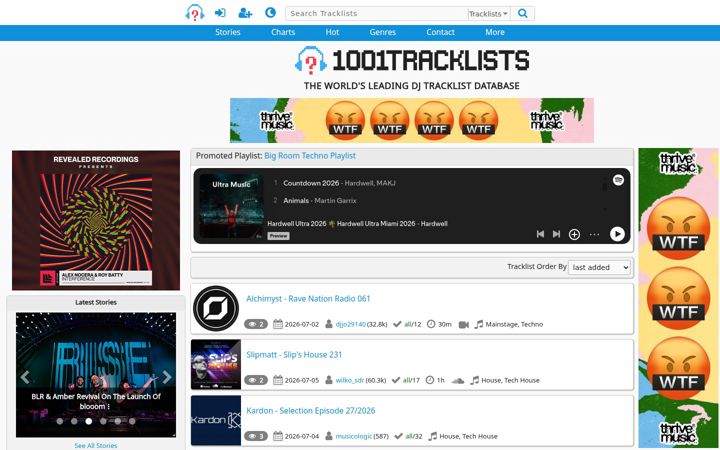Click the thrive music WTF sidebar ad
The width and height of the screenshot is (720, 450).
[x=678, y=298]
